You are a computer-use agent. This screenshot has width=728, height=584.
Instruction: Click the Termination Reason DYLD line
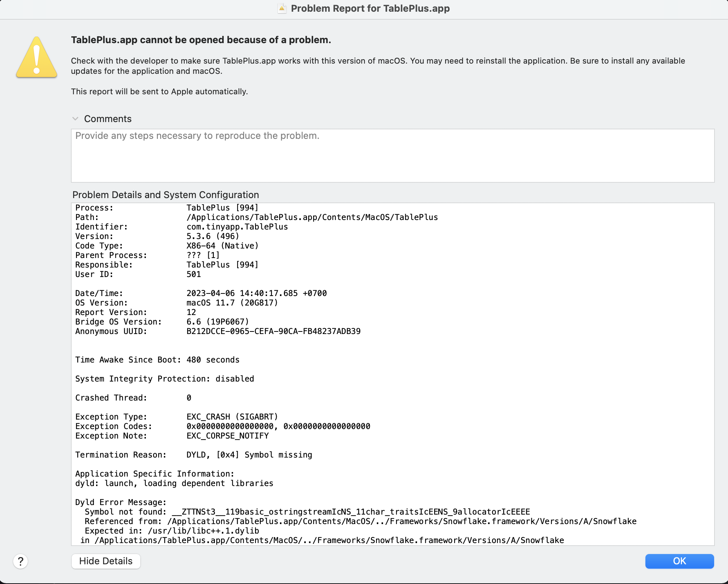point(194,455)
